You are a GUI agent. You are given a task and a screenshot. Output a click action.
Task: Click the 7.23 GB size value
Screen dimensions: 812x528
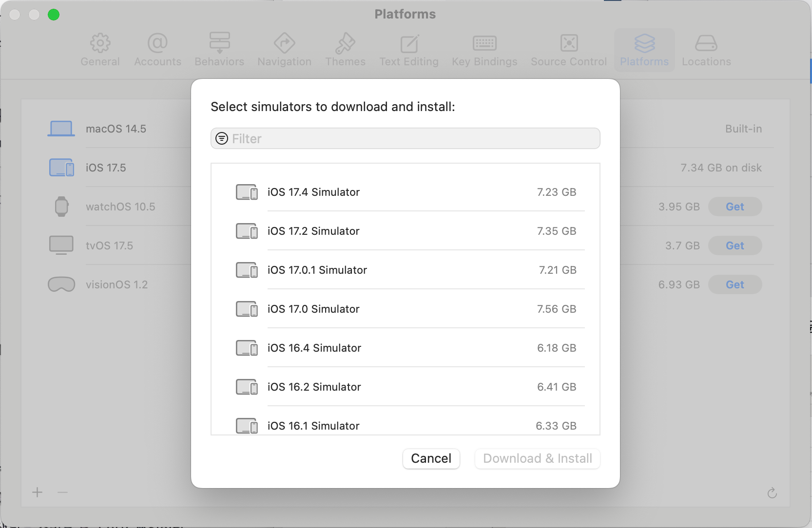click(557, 192)
